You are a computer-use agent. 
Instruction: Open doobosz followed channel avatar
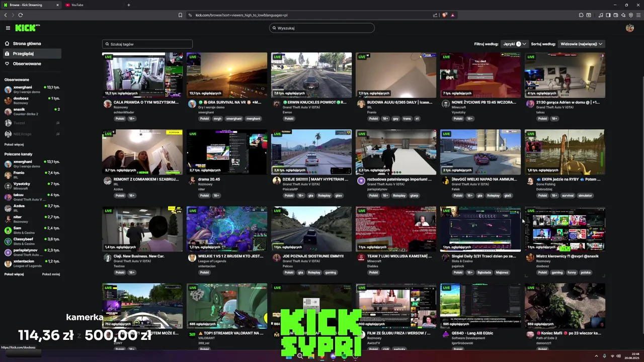8,101
